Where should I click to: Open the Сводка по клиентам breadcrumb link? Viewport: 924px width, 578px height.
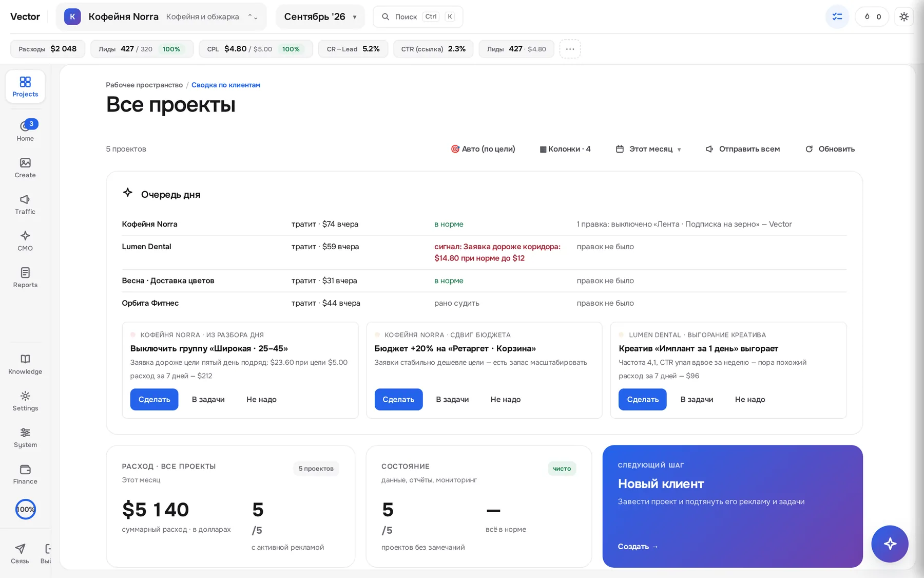point(226,85)
